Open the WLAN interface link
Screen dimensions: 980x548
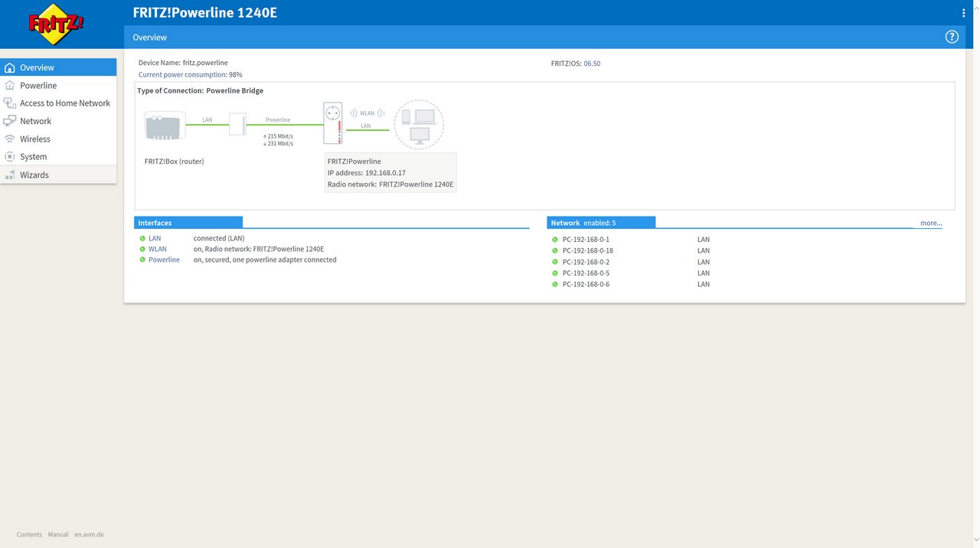(158, 250)
